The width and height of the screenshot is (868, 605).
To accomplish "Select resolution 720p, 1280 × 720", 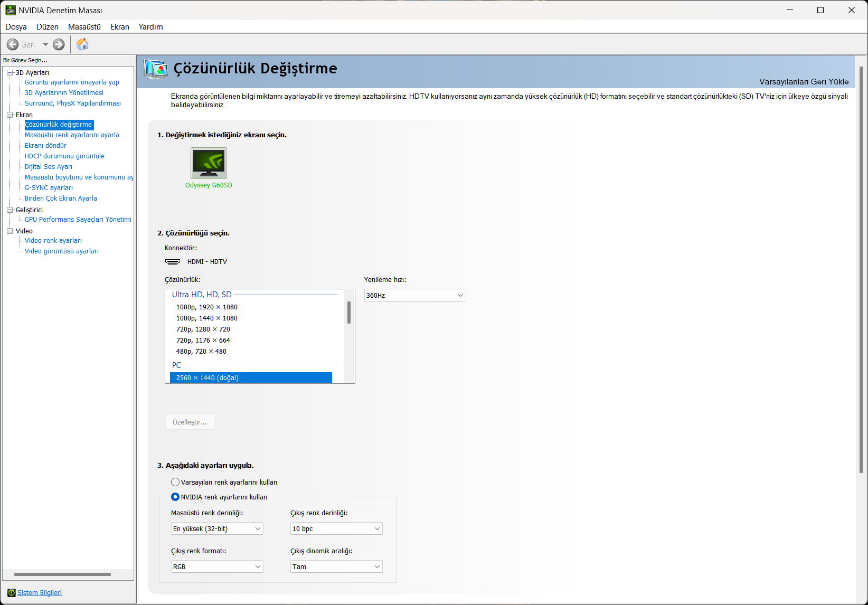I will [203, 329].
